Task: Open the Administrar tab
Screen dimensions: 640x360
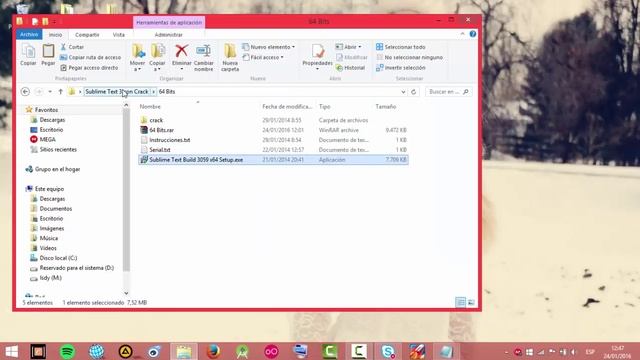Action: (169, 35)
